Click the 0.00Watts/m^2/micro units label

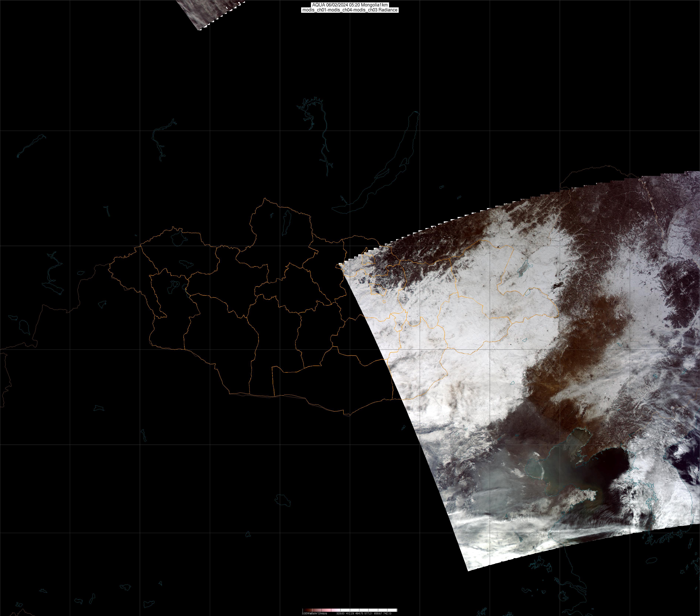click(314, 613)
